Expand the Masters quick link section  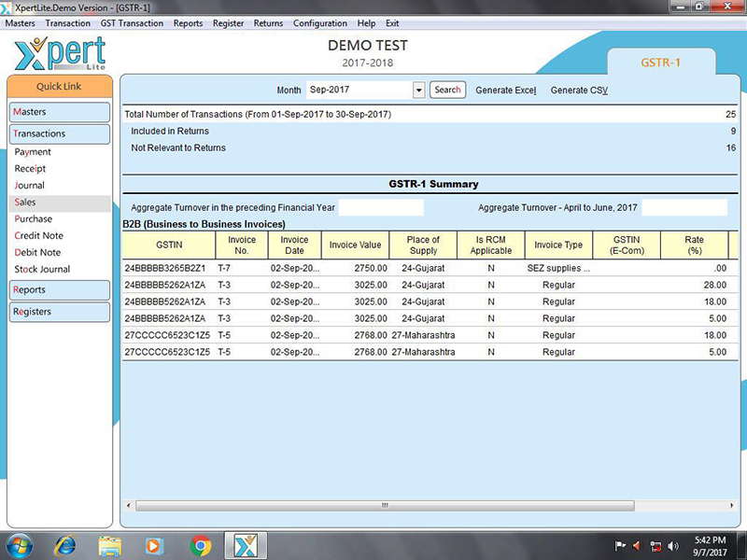coord(60,112)
